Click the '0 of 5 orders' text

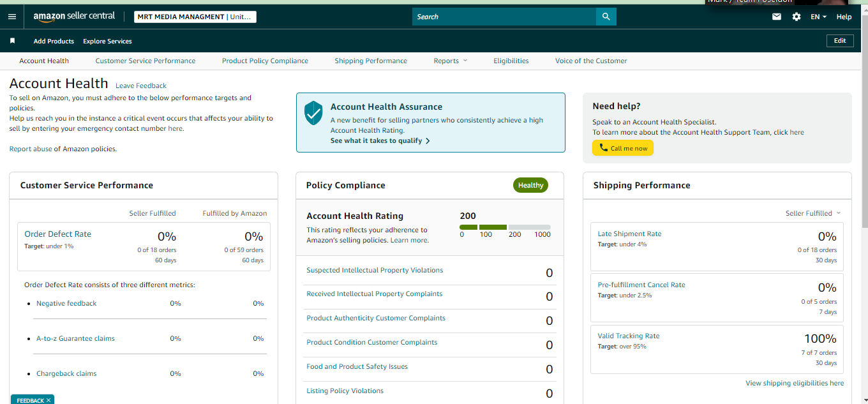[819, 301]
